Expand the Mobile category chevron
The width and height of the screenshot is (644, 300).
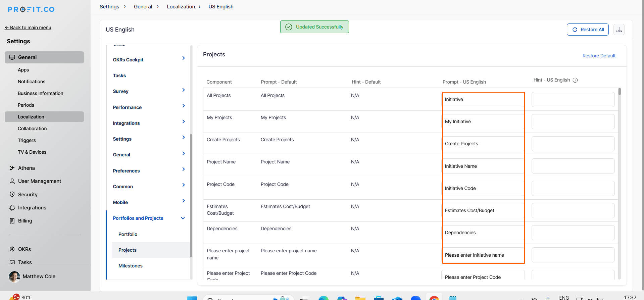[x=183, y=201]
